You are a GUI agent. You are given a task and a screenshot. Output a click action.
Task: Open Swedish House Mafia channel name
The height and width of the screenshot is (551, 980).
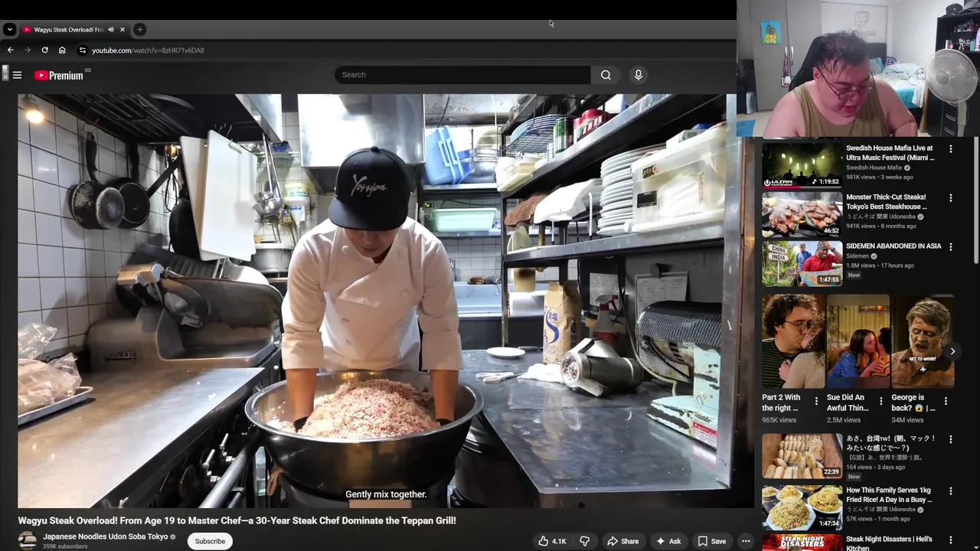coord(874,168)
